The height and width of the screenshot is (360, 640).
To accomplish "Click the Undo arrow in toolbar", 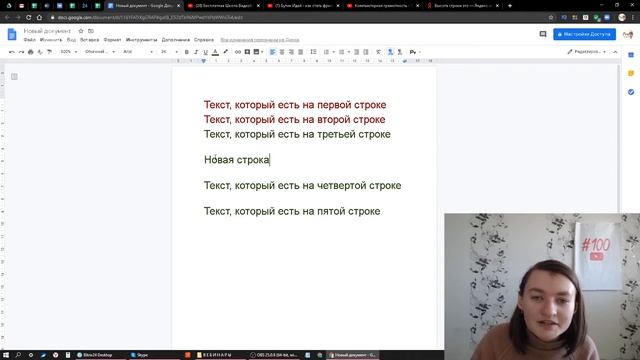I will click(12, 52).
